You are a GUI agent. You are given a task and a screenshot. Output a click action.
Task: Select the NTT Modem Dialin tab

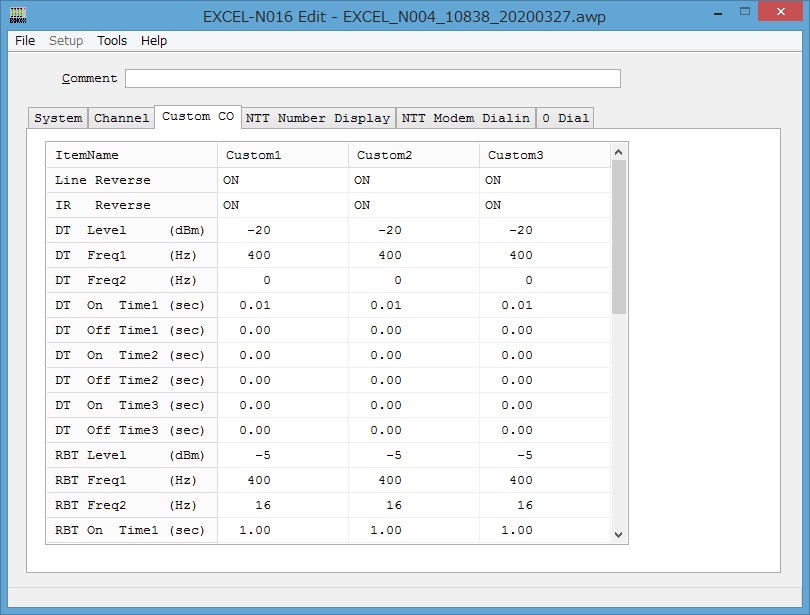coord(466,118)
